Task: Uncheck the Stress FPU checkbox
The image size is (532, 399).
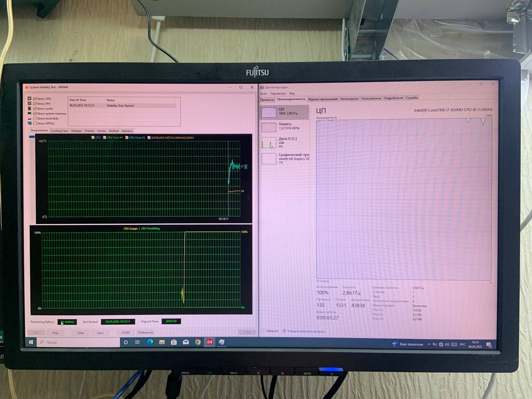Action: [x=35, y=103]
